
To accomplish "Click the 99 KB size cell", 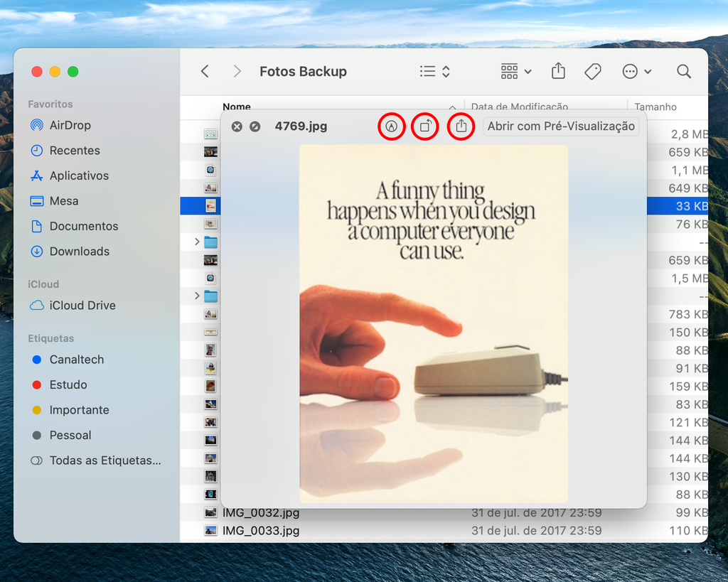I will (x=691, y=513).
